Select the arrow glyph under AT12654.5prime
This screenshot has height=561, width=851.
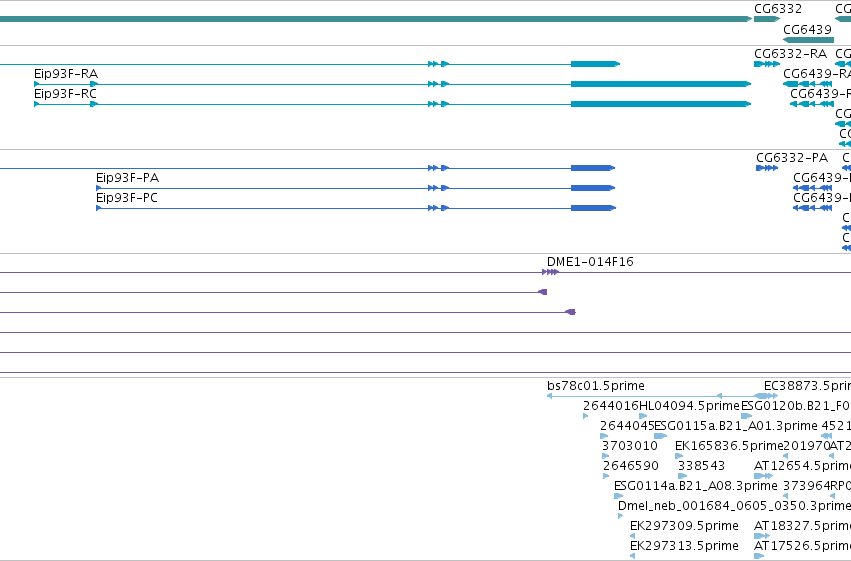point(763,476)
